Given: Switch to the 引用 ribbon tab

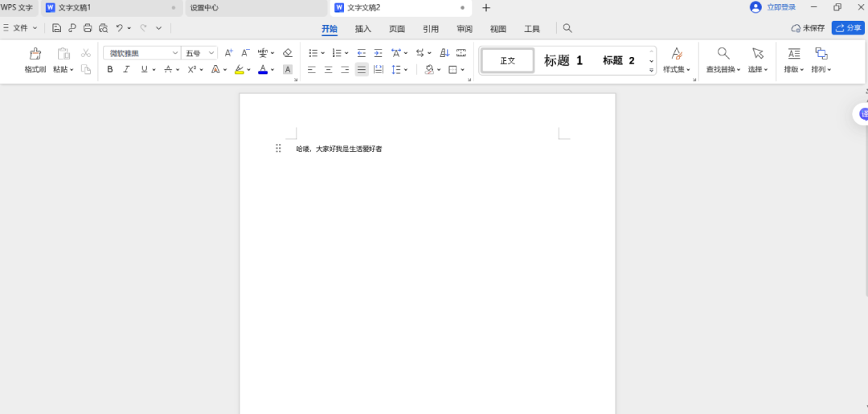Looking at the screenshot, I should coord(431,29).
